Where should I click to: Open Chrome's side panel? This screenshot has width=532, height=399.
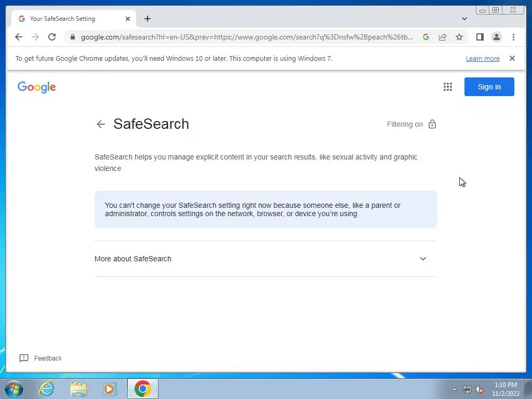click(x=480, y=37)
